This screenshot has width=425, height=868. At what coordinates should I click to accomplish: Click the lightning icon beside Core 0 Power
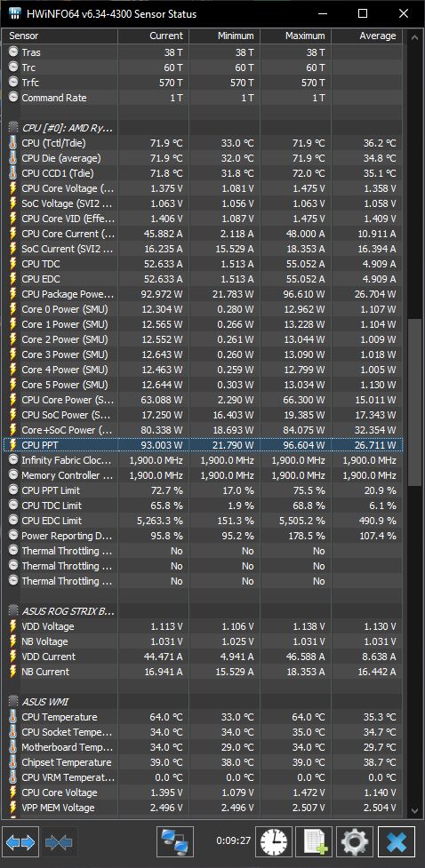(13, 309)
